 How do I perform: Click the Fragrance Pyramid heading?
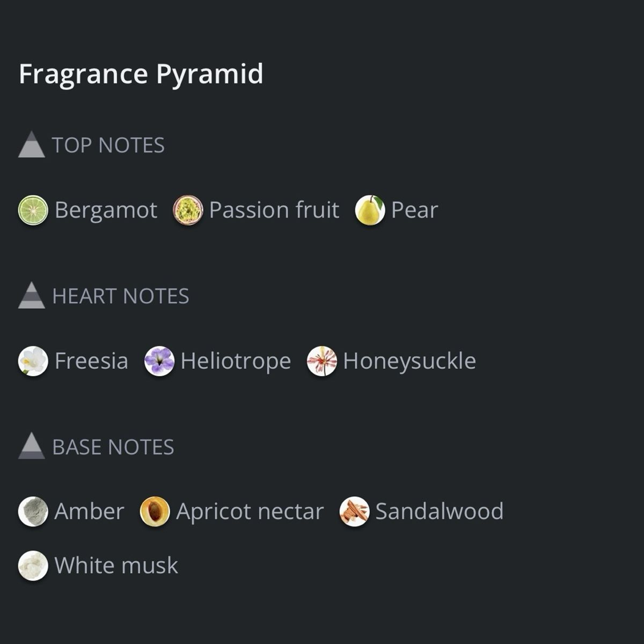(x=141, y=74)
